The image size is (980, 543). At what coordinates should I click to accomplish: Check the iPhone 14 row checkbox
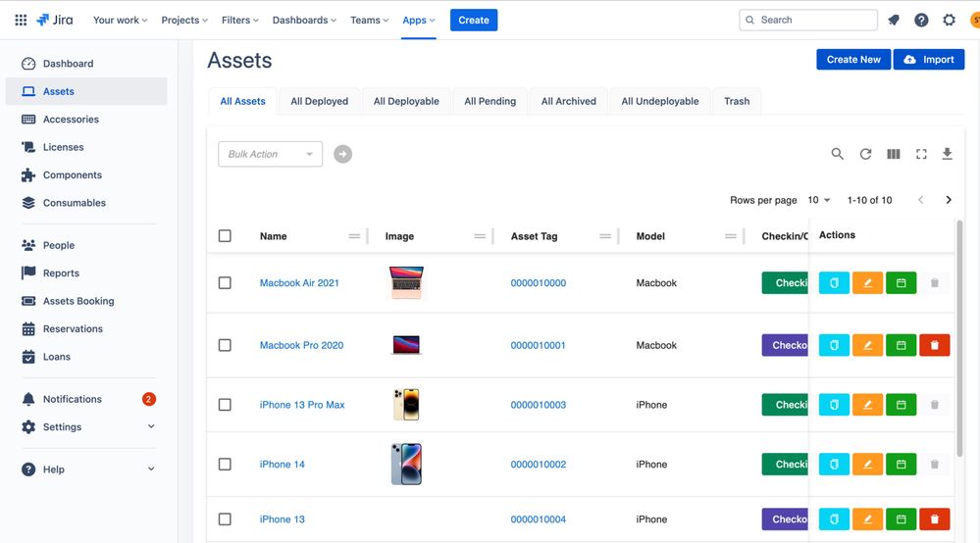click(x=225, y=464)
